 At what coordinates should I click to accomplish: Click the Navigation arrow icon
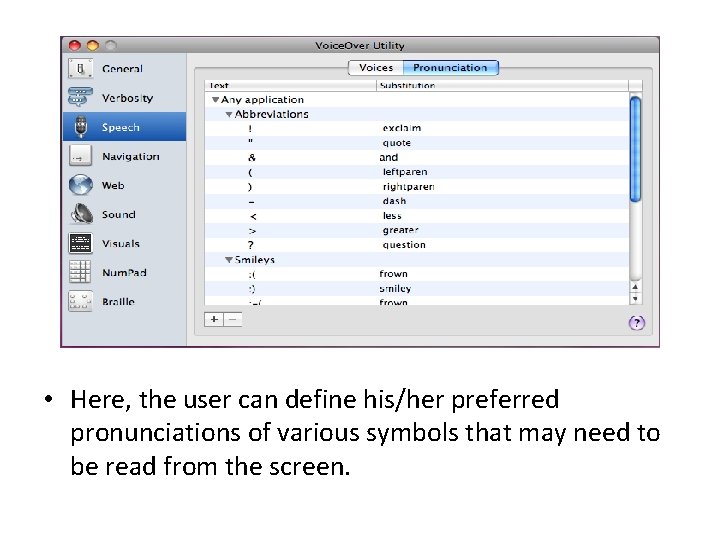(x=80, y=156)
